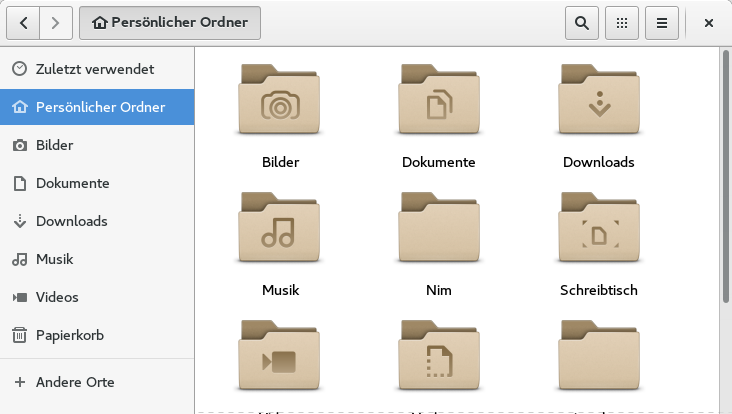Open the Schreibtisch folder icon
Image resolution: width=732 pixels, height=414 pixels.
coord(598,228)
